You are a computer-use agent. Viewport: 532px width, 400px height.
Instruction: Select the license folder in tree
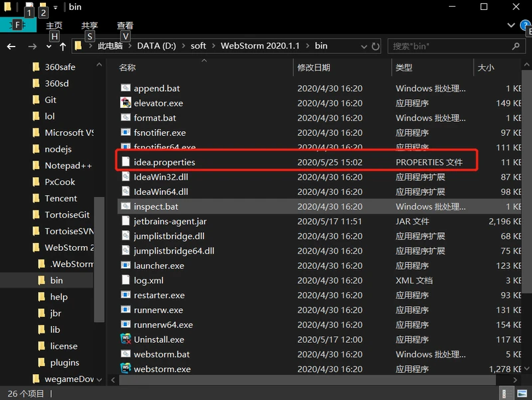click(x=64, y=346)
